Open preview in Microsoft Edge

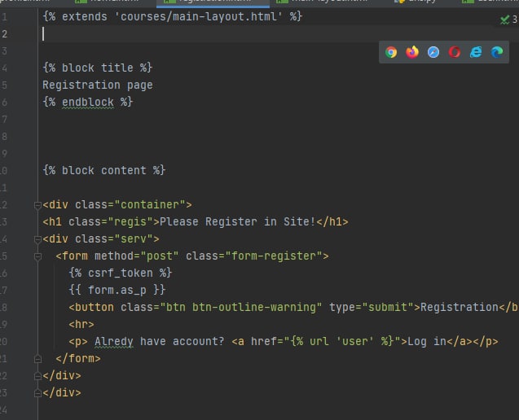coord(497,52)
